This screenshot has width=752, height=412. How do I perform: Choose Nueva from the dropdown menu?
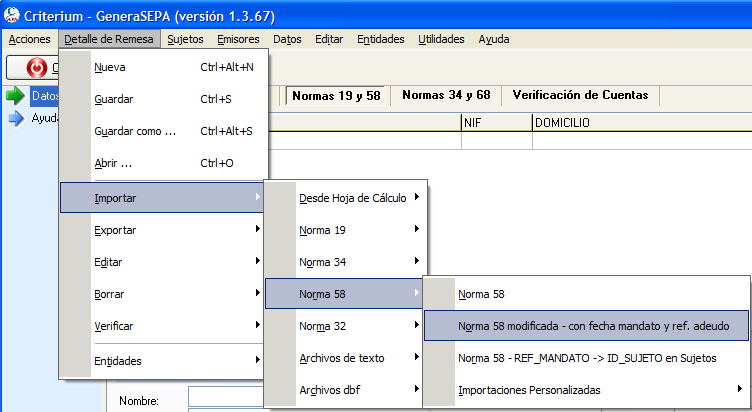pos(164,67)
